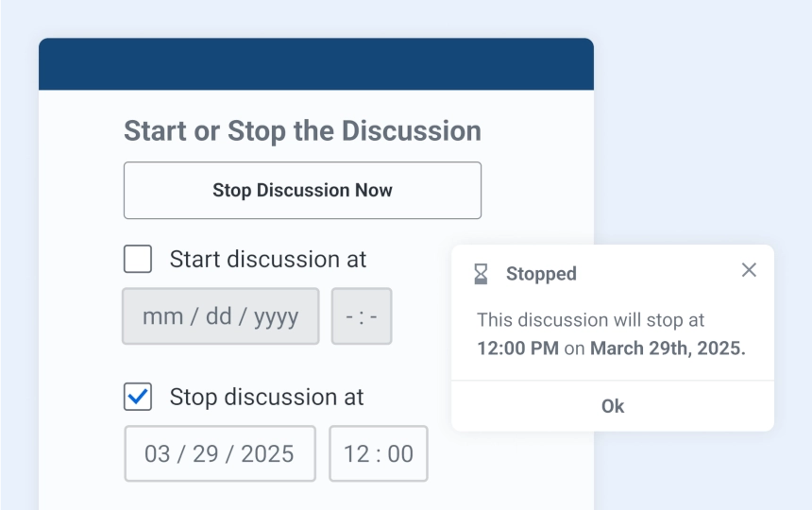The image size is (812, 510).
Task: Close the Stopped notification with X
Action: point(749,270)
